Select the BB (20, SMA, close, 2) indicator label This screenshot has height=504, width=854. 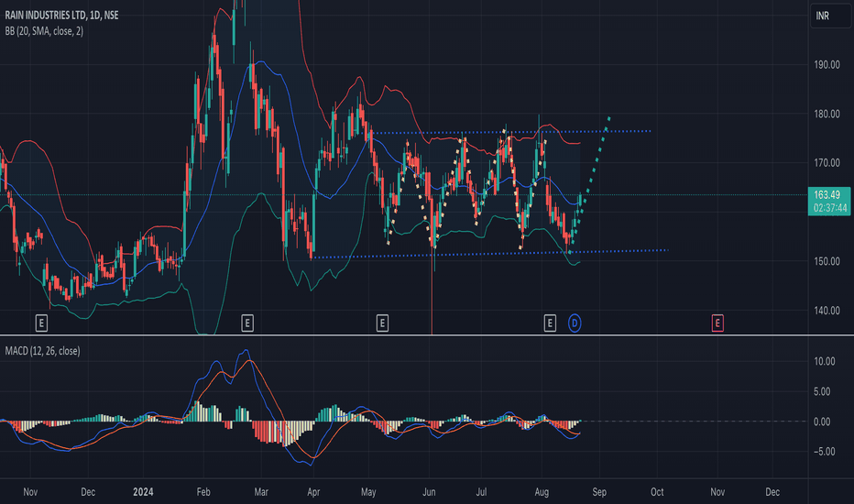(44, 31)
